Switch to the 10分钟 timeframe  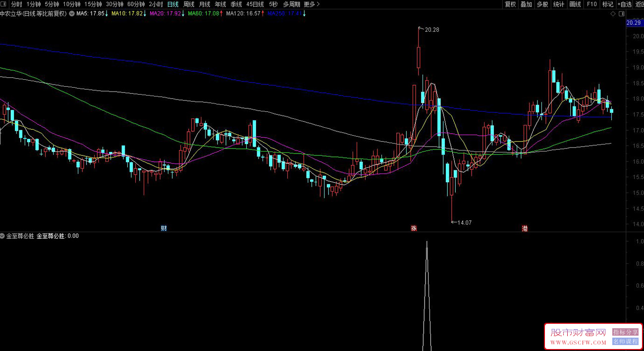72,4
